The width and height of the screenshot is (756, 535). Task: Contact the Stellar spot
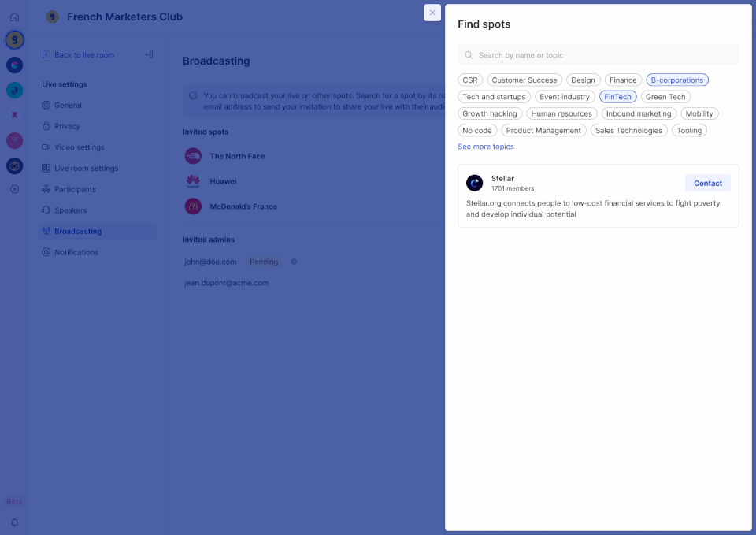point(708,184)
